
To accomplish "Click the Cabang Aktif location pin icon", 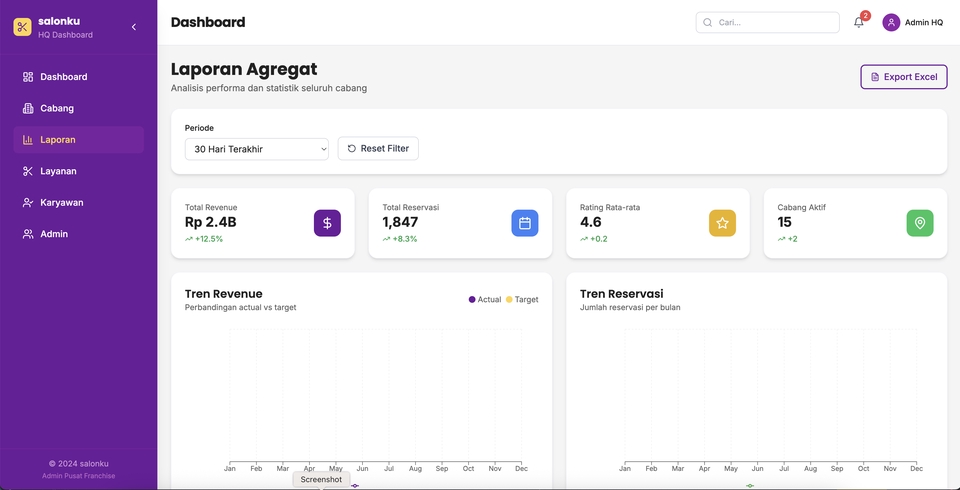I will 920,223.
